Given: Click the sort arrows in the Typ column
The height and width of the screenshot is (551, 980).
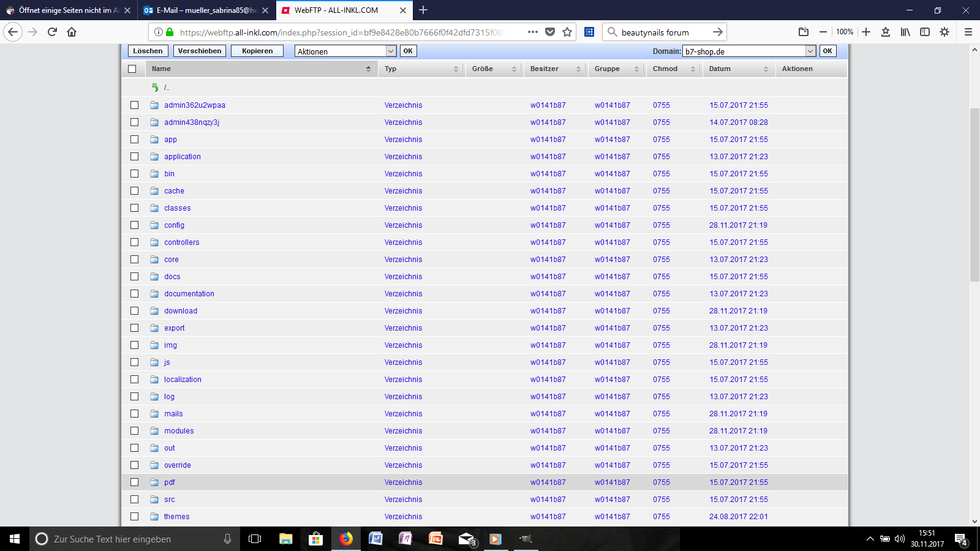Looking at the screenshot, I should (456, 69).
